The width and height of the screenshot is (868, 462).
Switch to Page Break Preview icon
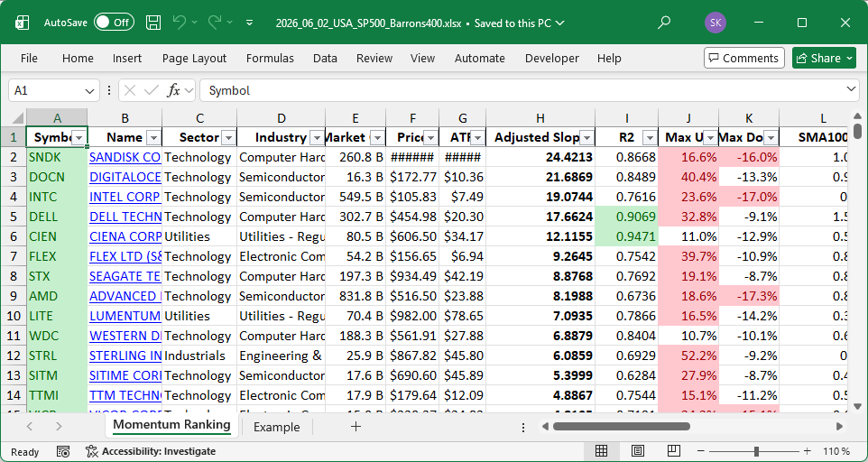point(673,451)
